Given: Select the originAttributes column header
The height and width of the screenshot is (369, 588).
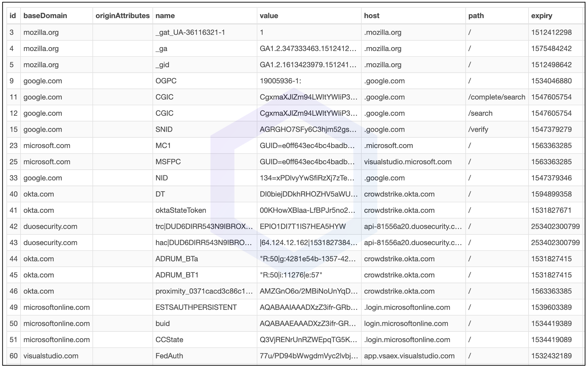Looking at the screenshot, I should 122,16.
